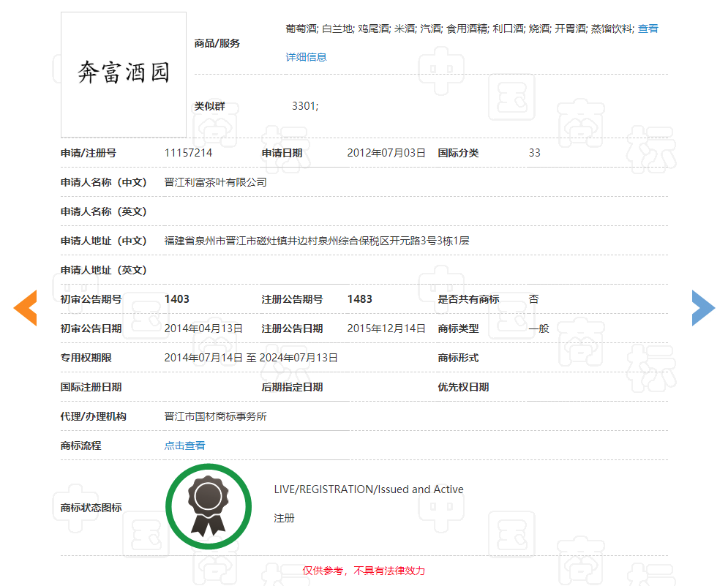Open the 详细信息 link
This screenshot has height=586, width=728.
pyautogui.click(x=306, y=57)
